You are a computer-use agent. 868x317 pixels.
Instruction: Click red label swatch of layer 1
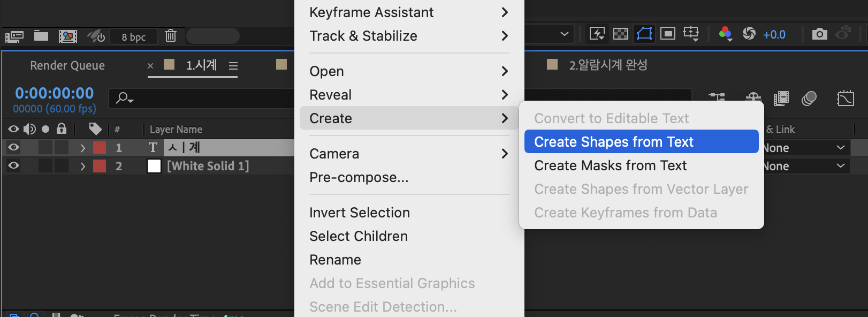100,148
